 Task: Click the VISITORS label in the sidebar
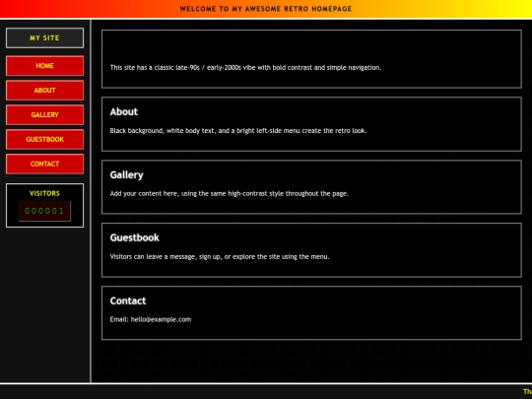[x=44, y=193]
